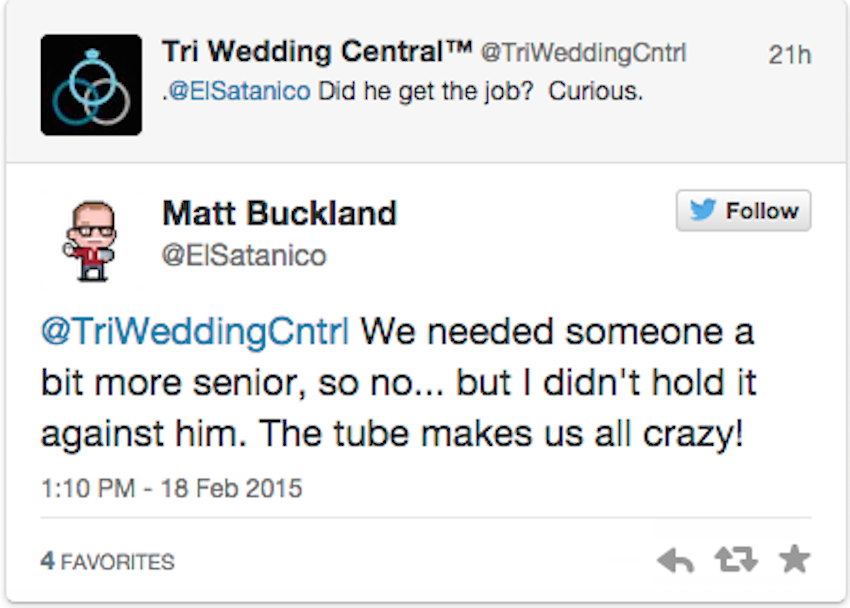Open Matt Buckland's pixel-art avatar

coord(91,241)
